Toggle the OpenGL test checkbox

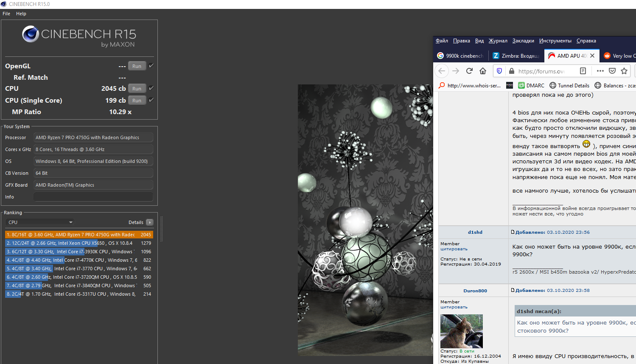151,66
